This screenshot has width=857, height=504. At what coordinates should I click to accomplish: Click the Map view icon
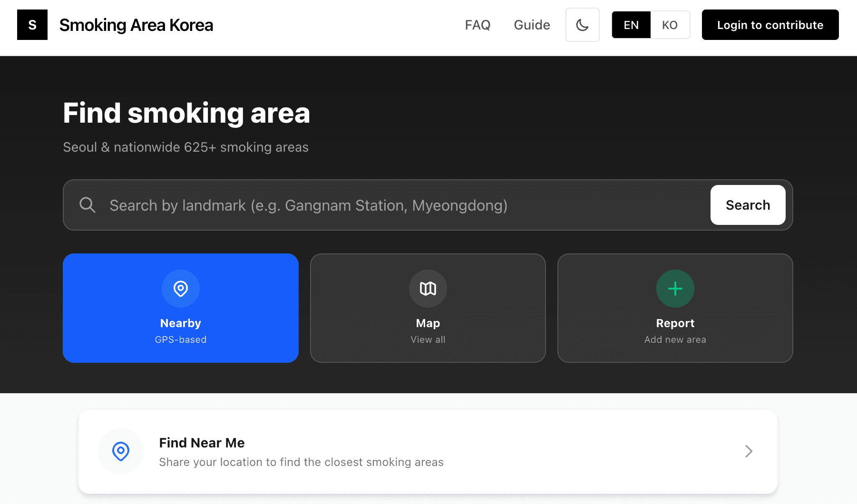pos(428,289)
